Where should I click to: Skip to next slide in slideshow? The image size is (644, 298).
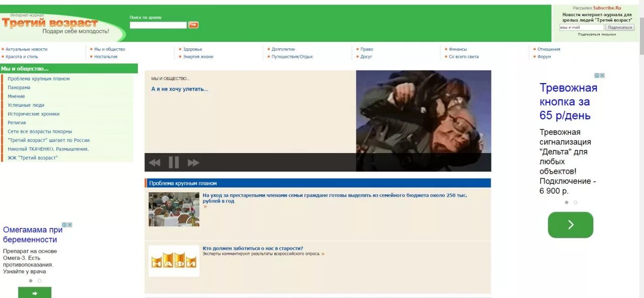pos(193,163)
